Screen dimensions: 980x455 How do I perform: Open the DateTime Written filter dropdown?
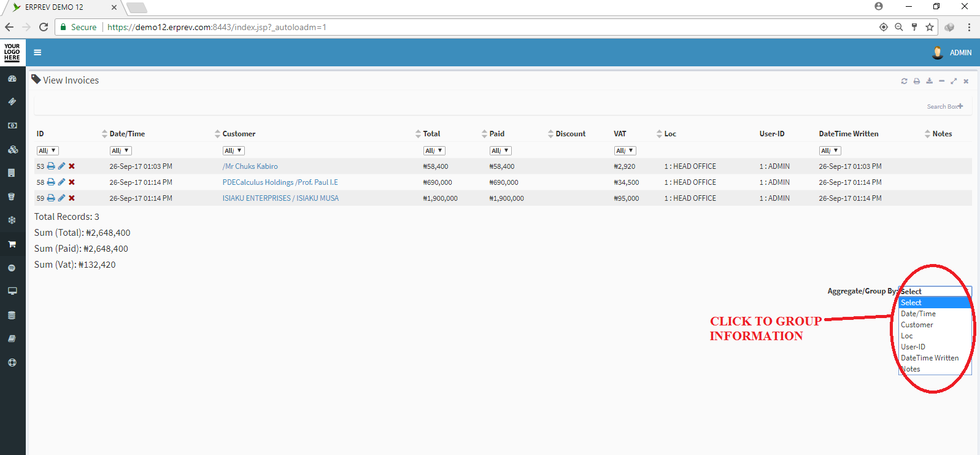(x=830, y=150)
